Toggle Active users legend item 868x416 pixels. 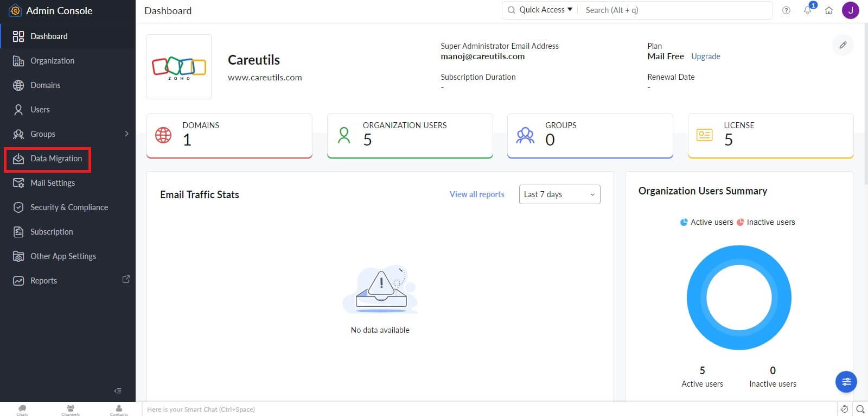[707, 222]
